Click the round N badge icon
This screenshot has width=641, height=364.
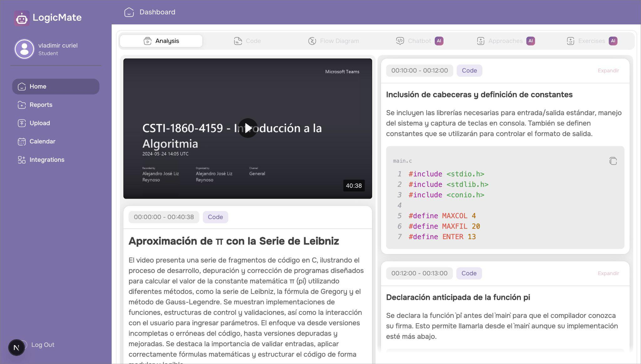click(x=16, y=348)
